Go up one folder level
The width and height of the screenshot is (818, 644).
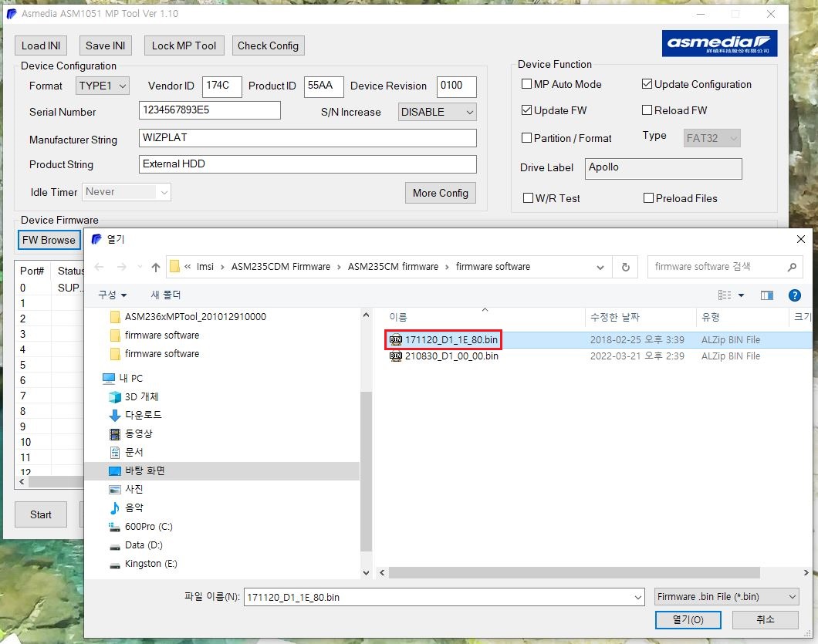click(155, 267)
